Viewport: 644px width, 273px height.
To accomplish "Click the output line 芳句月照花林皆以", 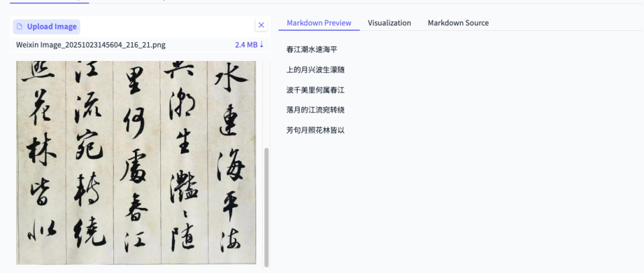I will click(x=315, y=131).
